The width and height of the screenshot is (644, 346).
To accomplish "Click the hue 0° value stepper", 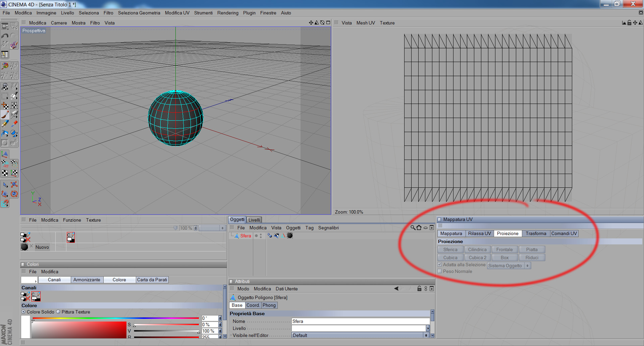I will click(x=220, y=318).
